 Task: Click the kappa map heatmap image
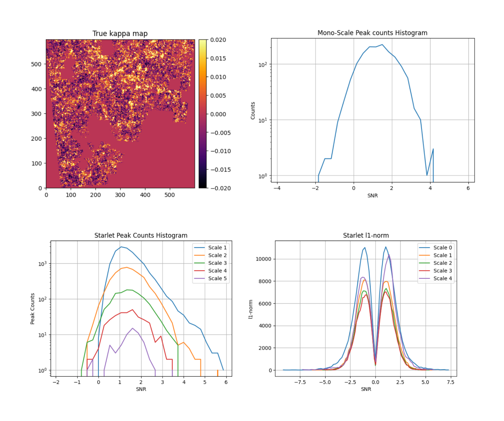point(120,114)
